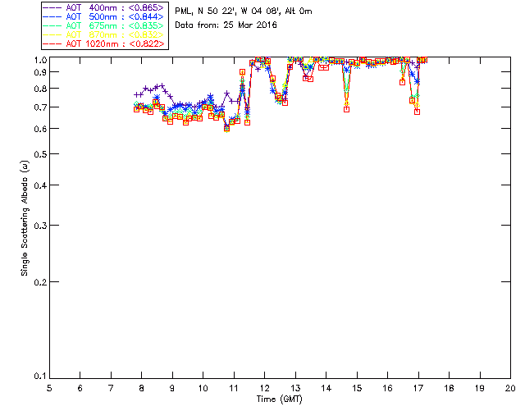Click x-axis tick label 10
Viewport: 525px width, 420px height.
203,388
